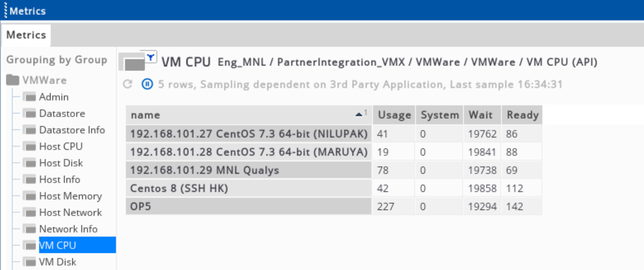Image resolution: width=644 pixels, height=270 pixels.
Task: Click the Centos 8 (SSH HK) row
Action: coord(334,189)
